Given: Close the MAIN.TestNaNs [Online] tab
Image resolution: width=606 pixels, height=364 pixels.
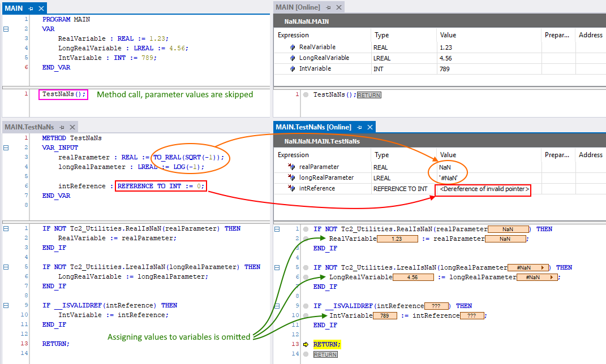Looking at the screenshot, I should (x=370, y=127).
